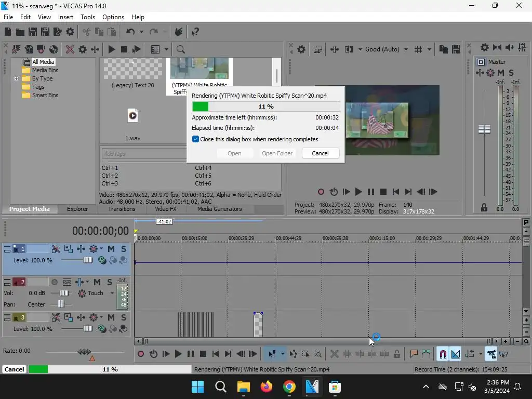Open the Undo history dropdown arrow
532x399 pixels.
click(141, 32)
